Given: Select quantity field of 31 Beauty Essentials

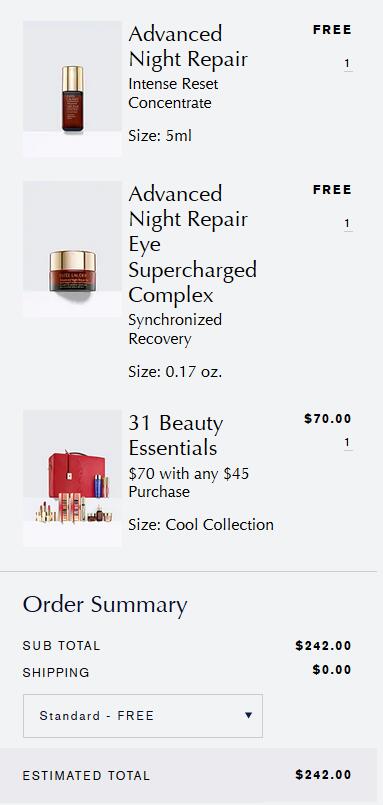Looking at the screenshot, I should pyautogui.click(x=348, y=443).
